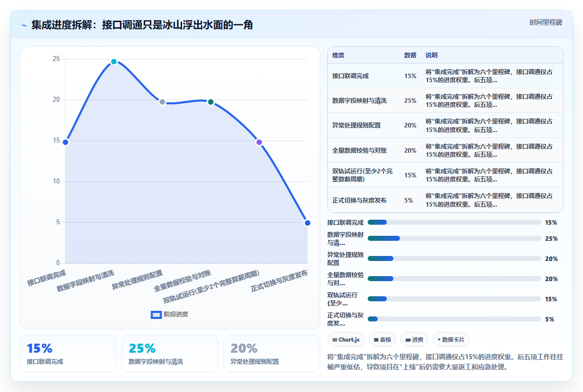This screenshot has width=583, height=392.
Task: Click the 正式切换与灰度发布 x-axis label
Action: (279, 281)
